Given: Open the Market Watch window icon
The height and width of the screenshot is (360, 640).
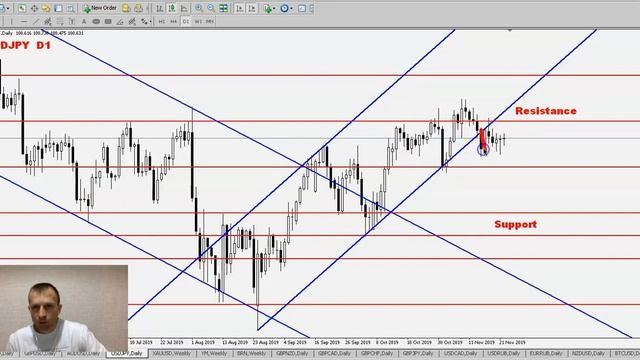Looking at the screenshot, I should click(x=22, y=8).
